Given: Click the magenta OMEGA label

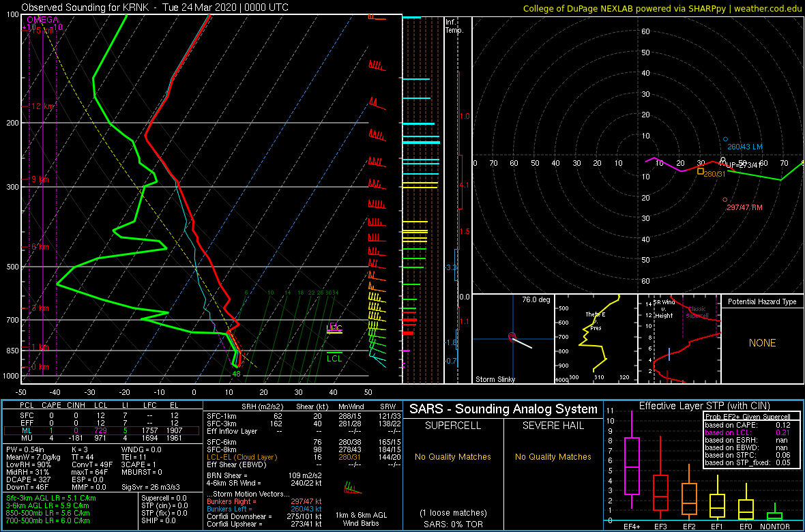Looking at the screenshot, I should pos(42,20).
